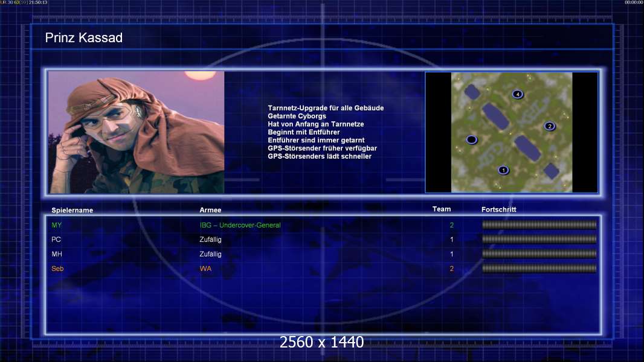Click the FPS clock readout at top-left

[24, 2]
